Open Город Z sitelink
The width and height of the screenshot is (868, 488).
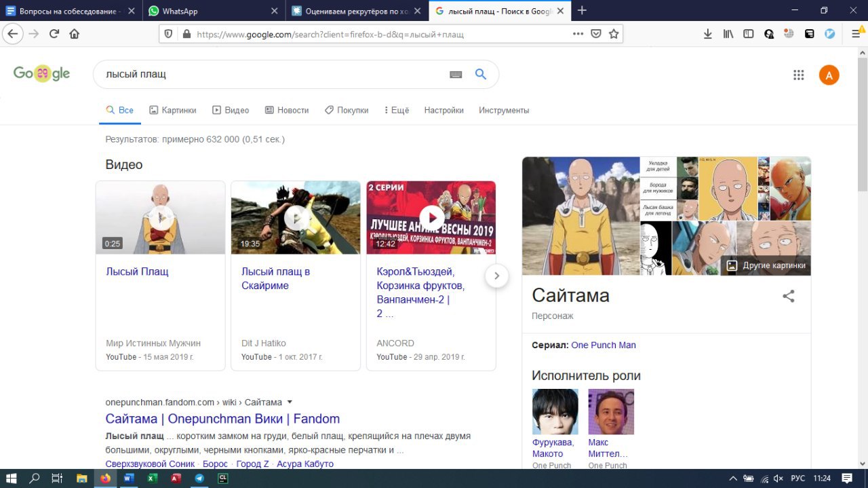(252, 464)
